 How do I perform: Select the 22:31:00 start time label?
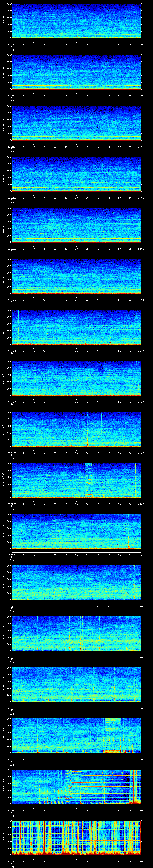point(12,453)
